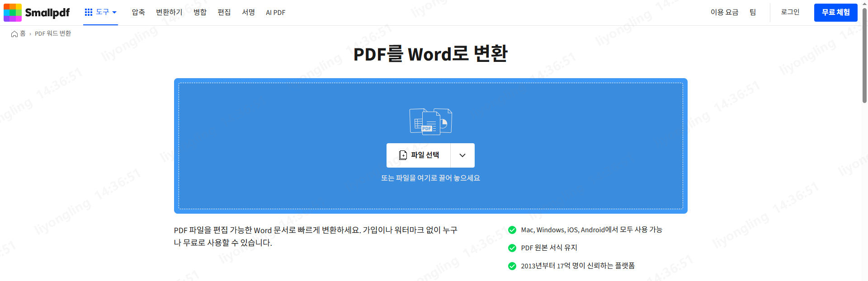Open the AI PDF menu item

pos(276,13)
